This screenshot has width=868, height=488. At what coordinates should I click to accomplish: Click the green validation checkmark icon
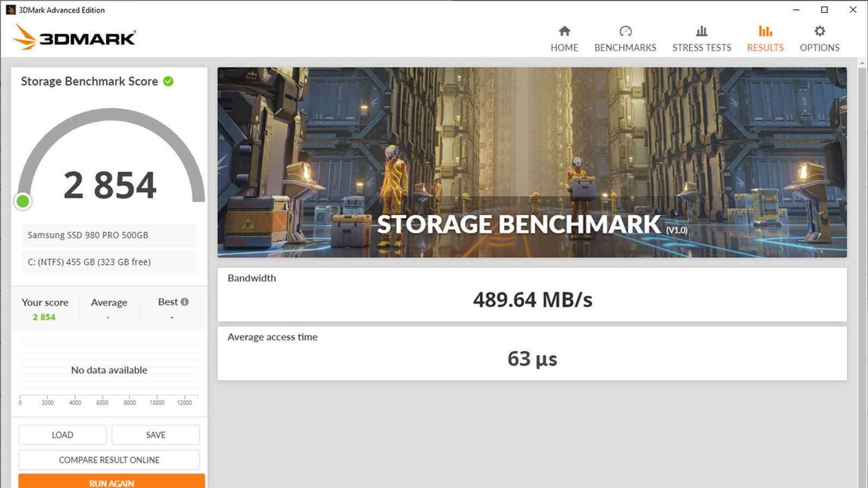169,81
